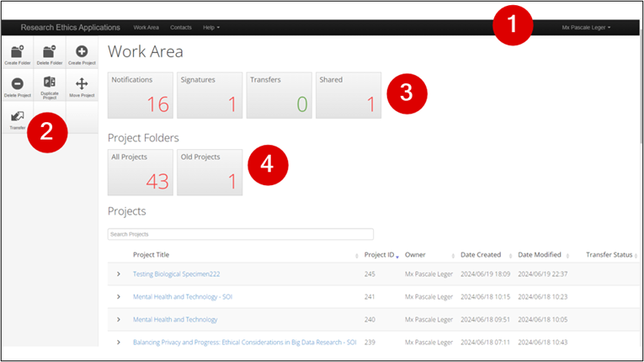The width and height of the screenshot is (644, 362).
Task: Open Contacts in the top navbar
Action: tap(181, 28)
